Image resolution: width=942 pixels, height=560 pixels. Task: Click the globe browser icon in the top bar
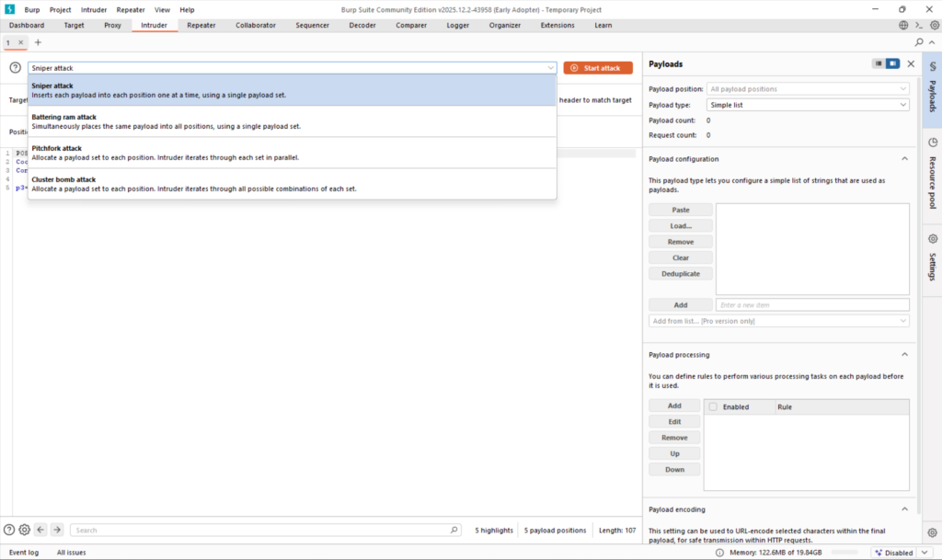tap(902, 25)
